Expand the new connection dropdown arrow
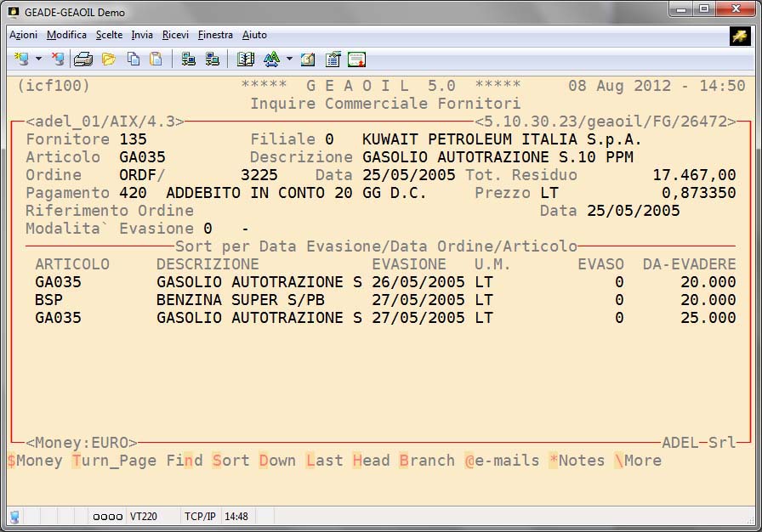762x532 pixels. [x=38, y=59]
